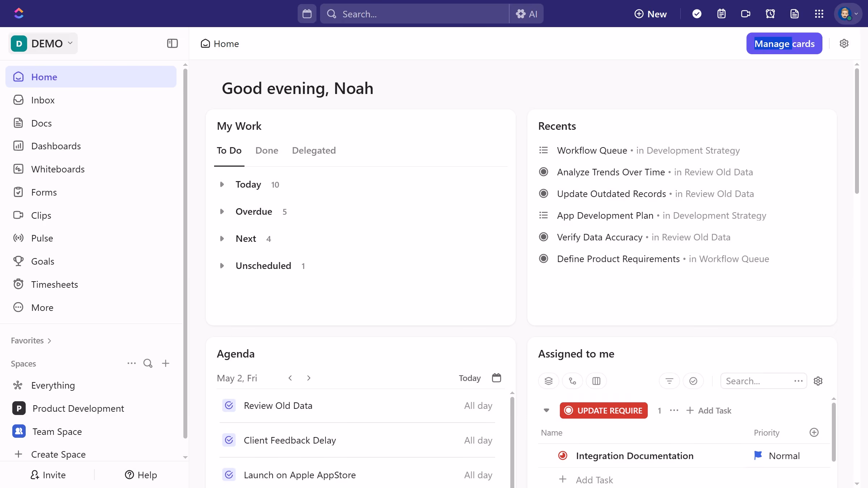Open the apps grid icon
The height and width of the screenshot is (488, 868).
(x=819, y=14)
